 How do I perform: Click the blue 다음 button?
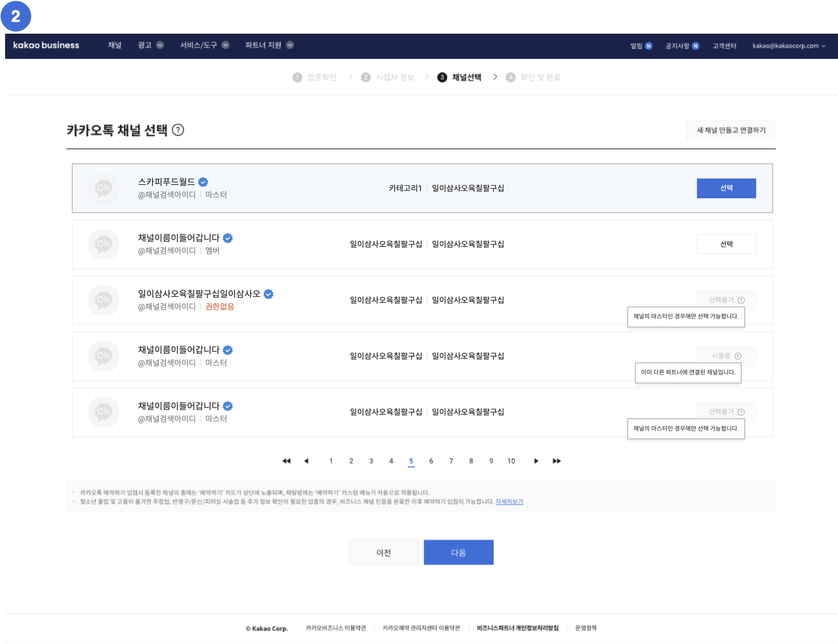(x=458, y=552)
